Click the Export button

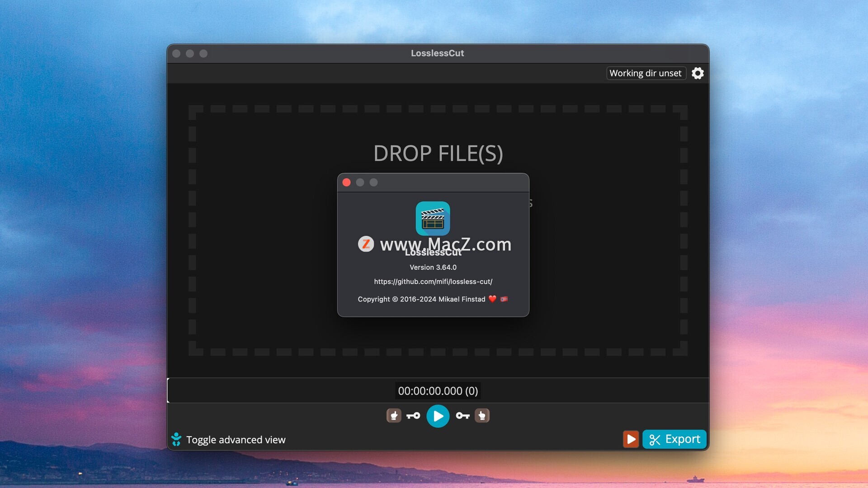click(674, 439)
